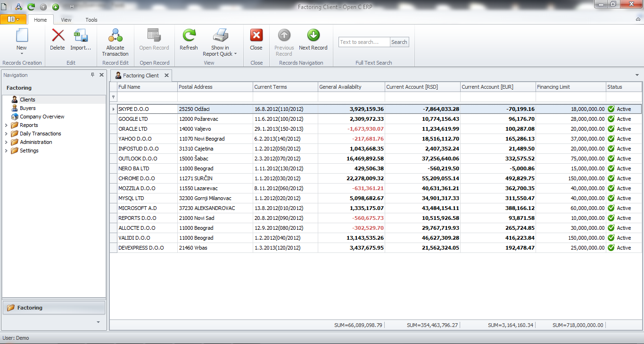Click the New record icon
Image resolution: width=644 pixels, height=344 pixels.
click(x=22, y=36)
